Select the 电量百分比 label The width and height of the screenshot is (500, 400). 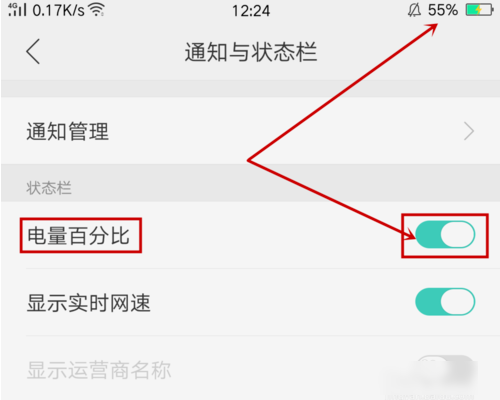coord(78,236)
